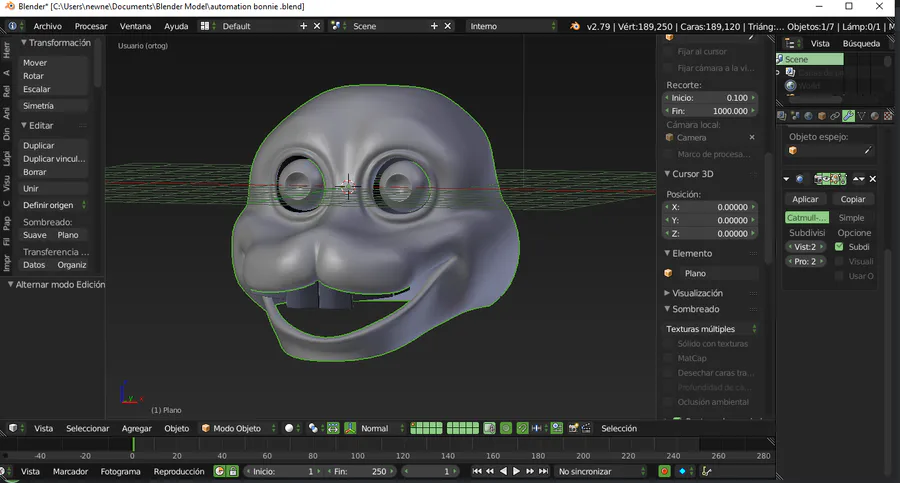Open the Normal orientation dropdown
This screenshot has width=900, height=483.
(382, 428)
